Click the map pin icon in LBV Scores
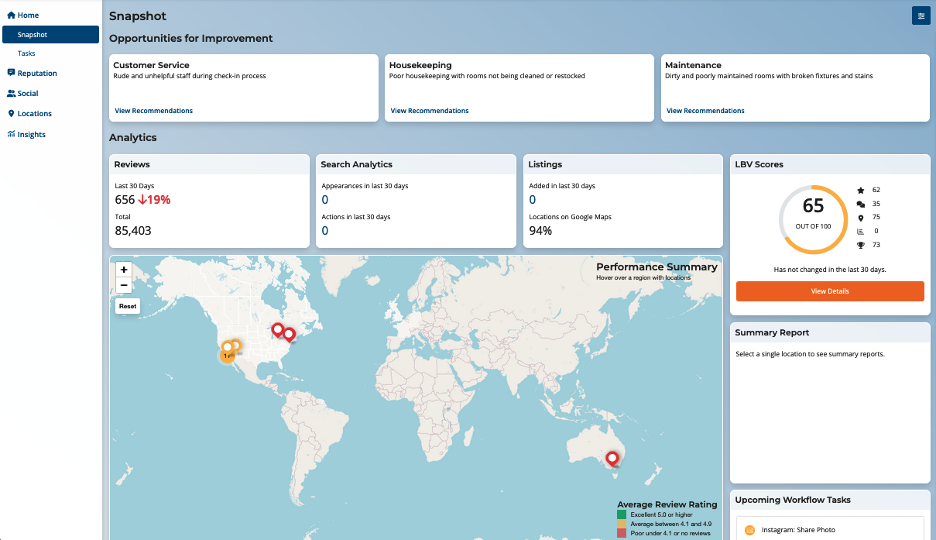 pyautogui.click(x=860, y=218)
